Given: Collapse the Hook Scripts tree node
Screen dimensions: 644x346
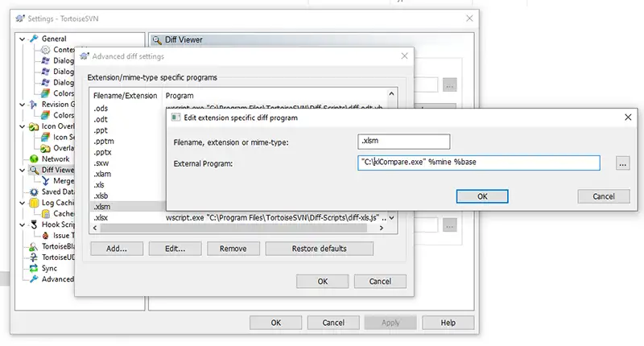Looking at the screenshot, I should tap(23, 224).
